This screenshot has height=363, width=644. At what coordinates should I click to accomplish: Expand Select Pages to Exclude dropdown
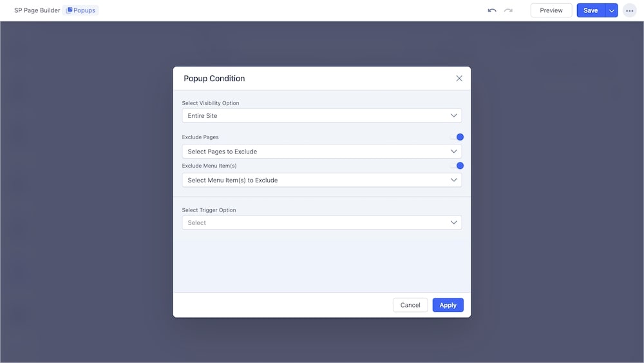click(321, 152)
